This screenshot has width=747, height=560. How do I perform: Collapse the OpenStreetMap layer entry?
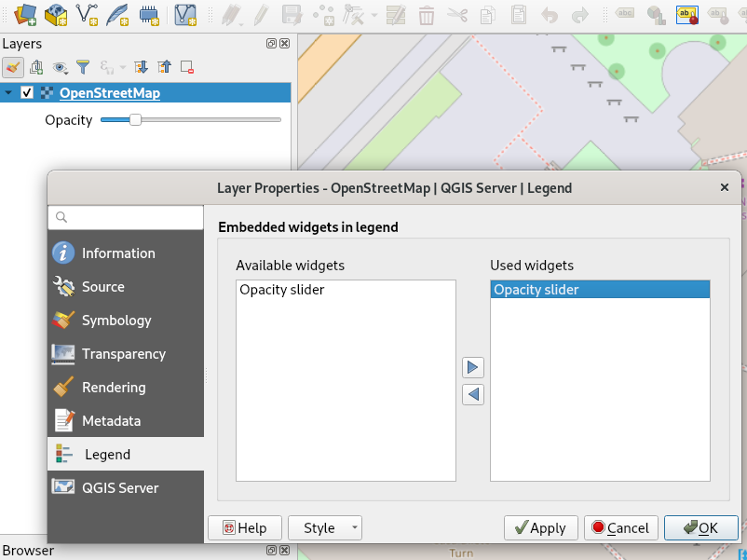click(8, 92)
